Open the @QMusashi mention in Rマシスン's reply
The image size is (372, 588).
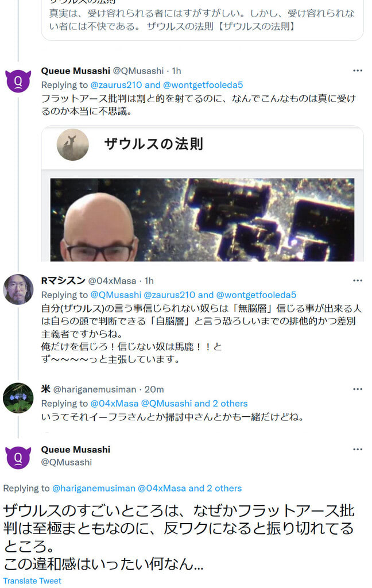pyautogui.click(x=116, y=295)
